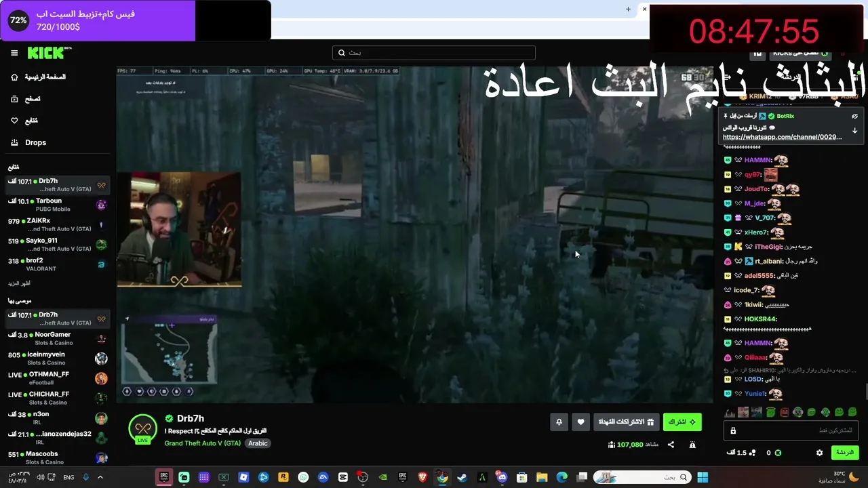Open the volume control in system tray
868x488 pixels.
(x=41, y=477)
